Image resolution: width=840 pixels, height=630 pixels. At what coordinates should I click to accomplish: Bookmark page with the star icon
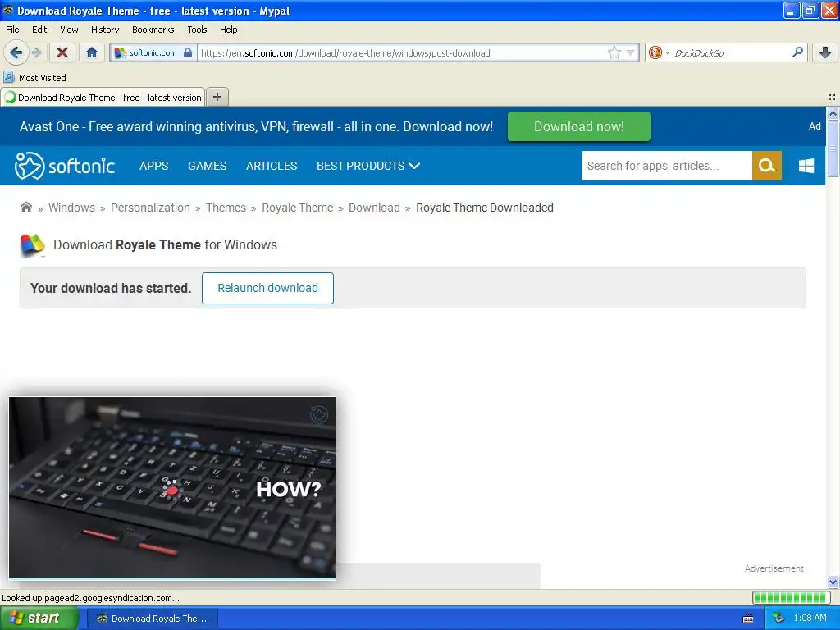tap(614, 52)
